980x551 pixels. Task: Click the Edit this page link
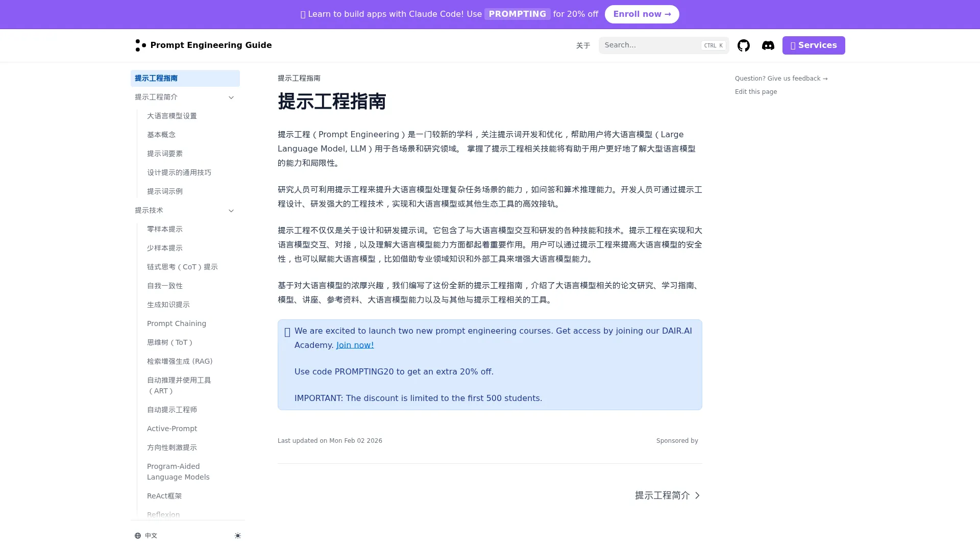point(756,92)
